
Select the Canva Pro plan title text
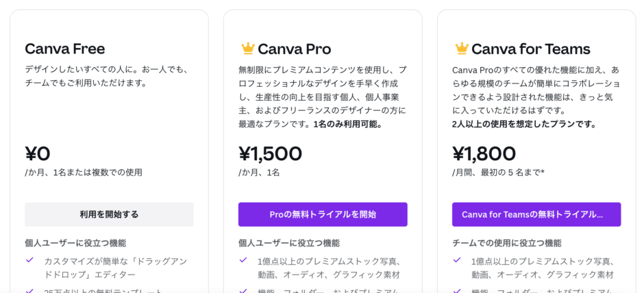tap(294, 49)
